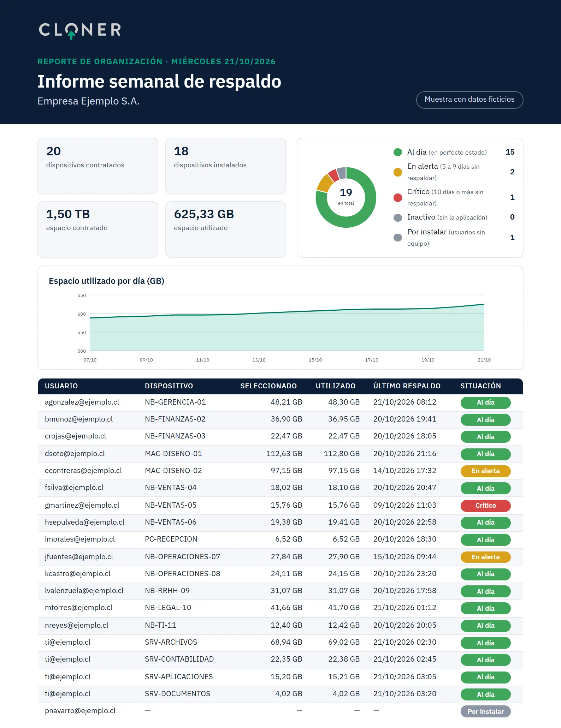561x728 pixels.
Task: Click the USUARIO column header
Action: (x=61, y=386)
